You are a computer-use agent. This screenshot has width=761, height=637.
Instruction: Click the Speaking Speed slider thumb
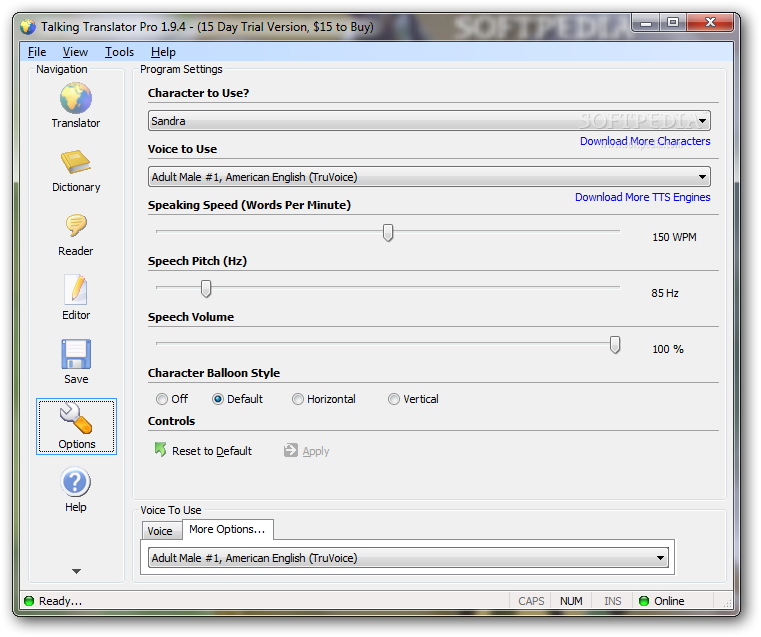[388, 233]
